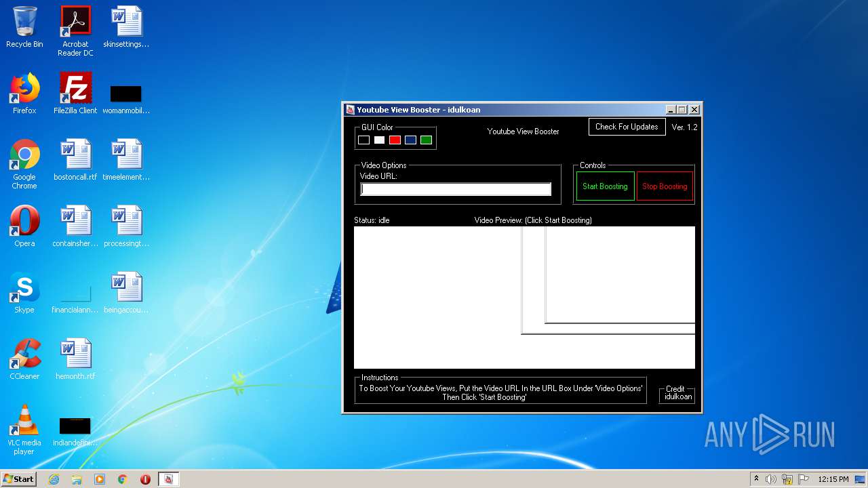Image resolution: width=868 pixels, height=488 pixels.
Task: Select the womanmobil file icon on desktop
Action: pos(126,99)
